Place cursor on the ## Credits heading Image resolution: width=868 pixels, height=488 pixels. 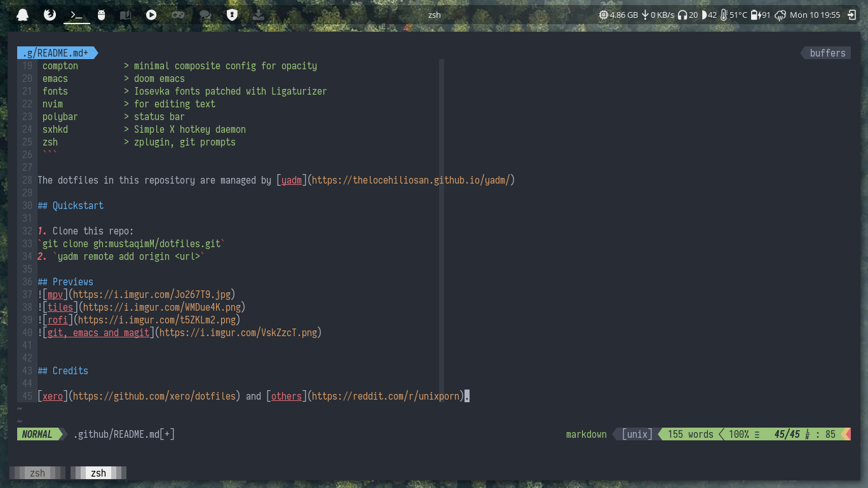pyautogui.click(x=63, y=371)
